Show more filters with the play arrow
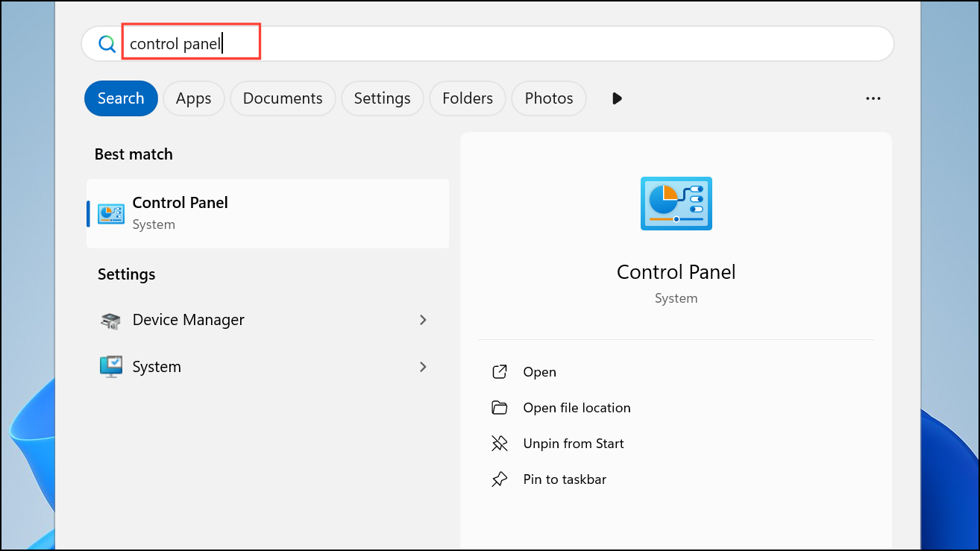The image size is (980, 551). pos(617,98)
